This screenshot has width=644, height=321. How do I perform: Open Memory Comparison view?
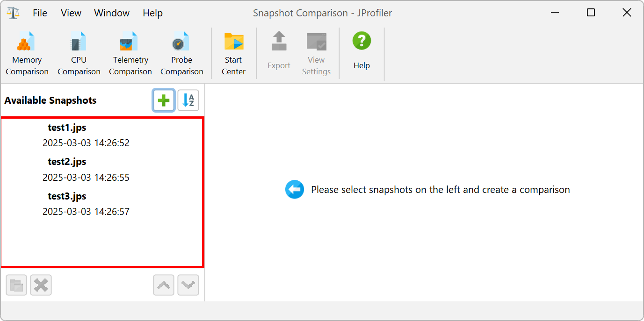pos(27,53)
